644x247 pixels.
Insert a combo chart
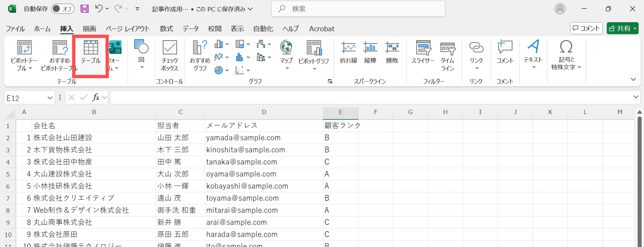coord(264,57)
